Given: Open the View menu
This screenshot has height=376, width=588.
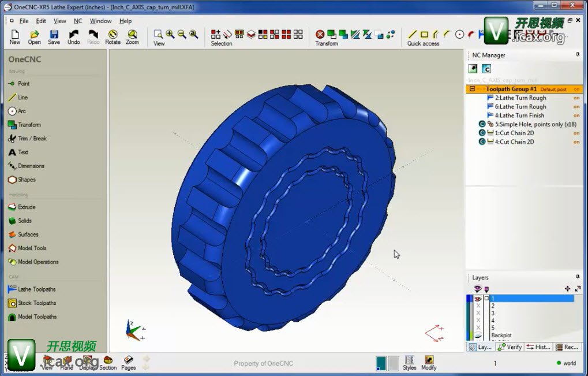Looking at the screenshot, I should 59,21.
